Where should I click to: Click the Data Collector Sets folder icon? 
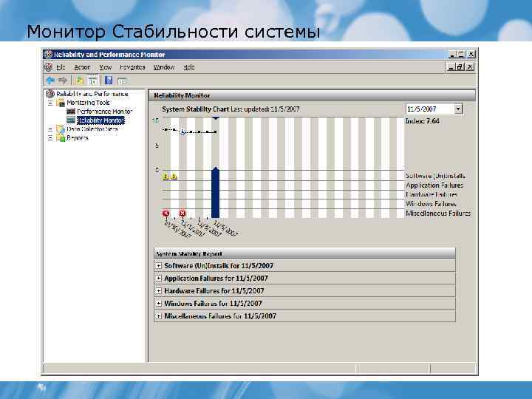pyautogui.click(x=61, y=129)
